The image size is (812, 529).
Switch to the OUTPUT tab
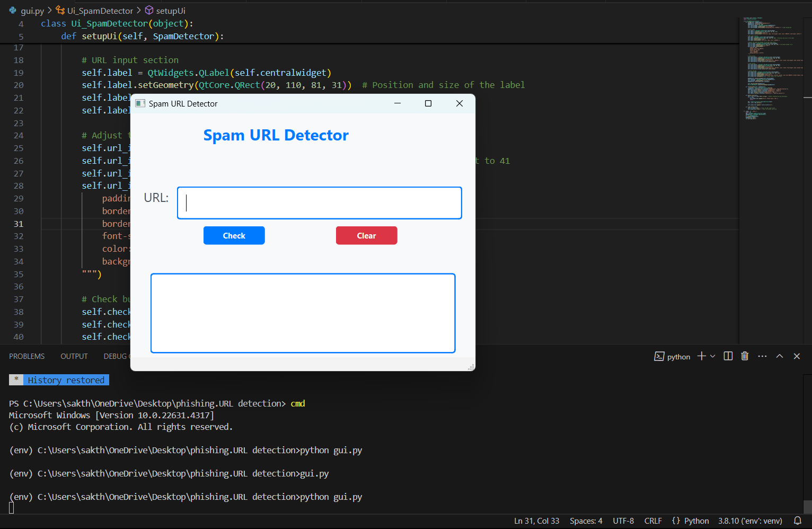pyautogui.click(x=74, y=356)
